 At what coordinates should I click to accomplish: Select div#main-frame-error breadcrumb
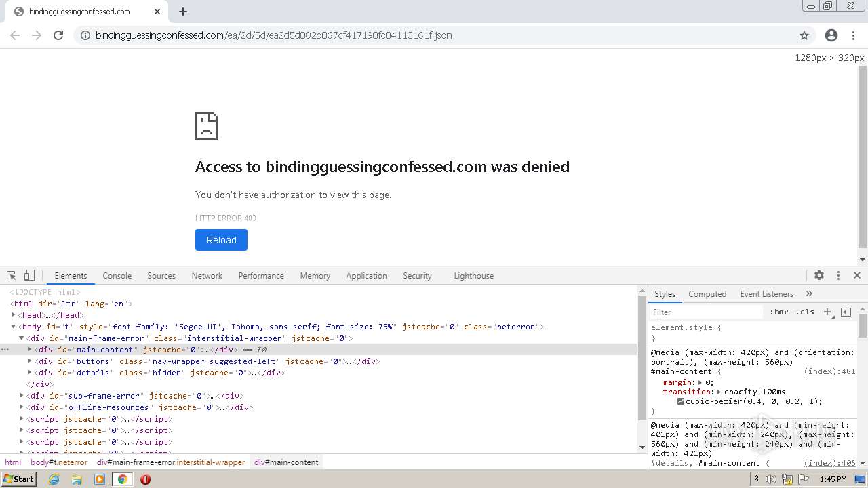pyautogui.click(x=170, y=462)
